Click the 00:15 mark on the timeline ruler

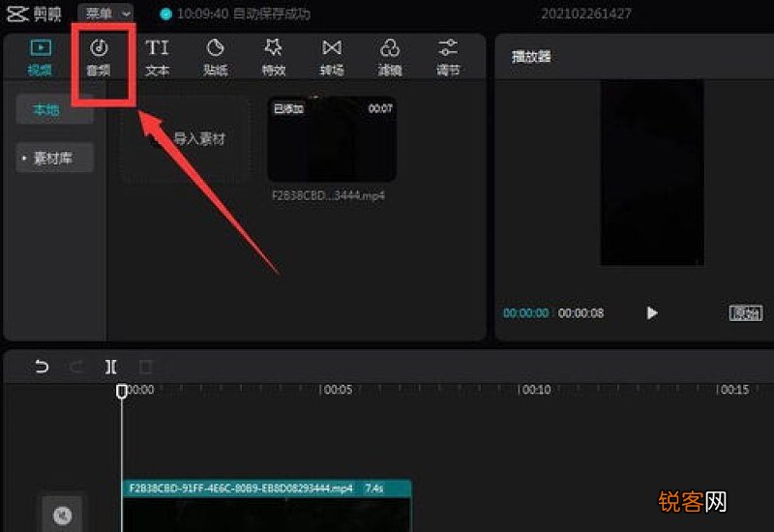tap(732, 390)
